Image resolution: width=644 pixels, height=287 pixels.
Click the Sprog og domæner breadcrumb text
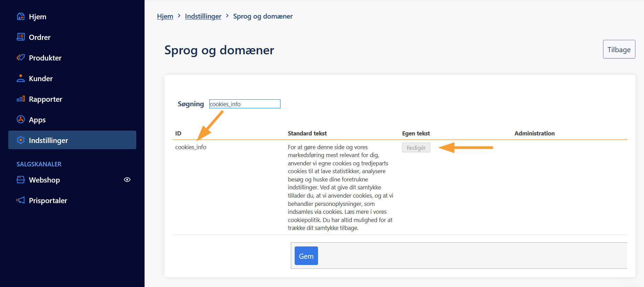pyautogui.click(x=263, y=16)
